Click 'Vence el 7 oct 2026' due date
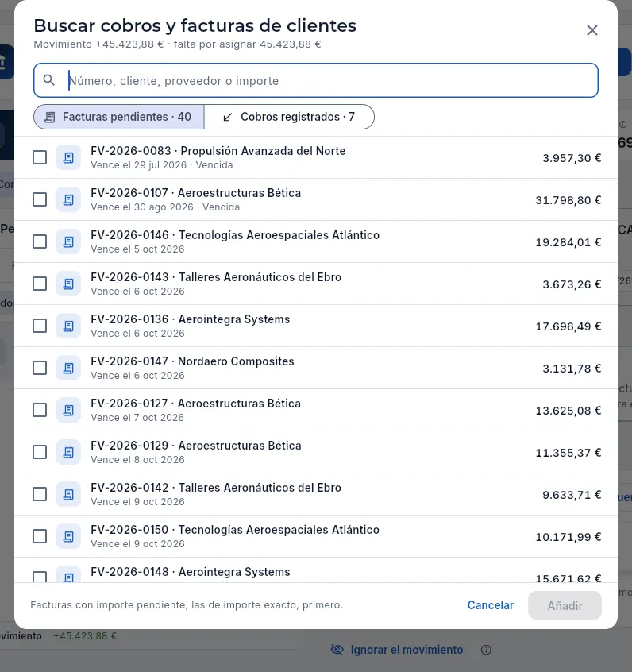 point(137,418)
